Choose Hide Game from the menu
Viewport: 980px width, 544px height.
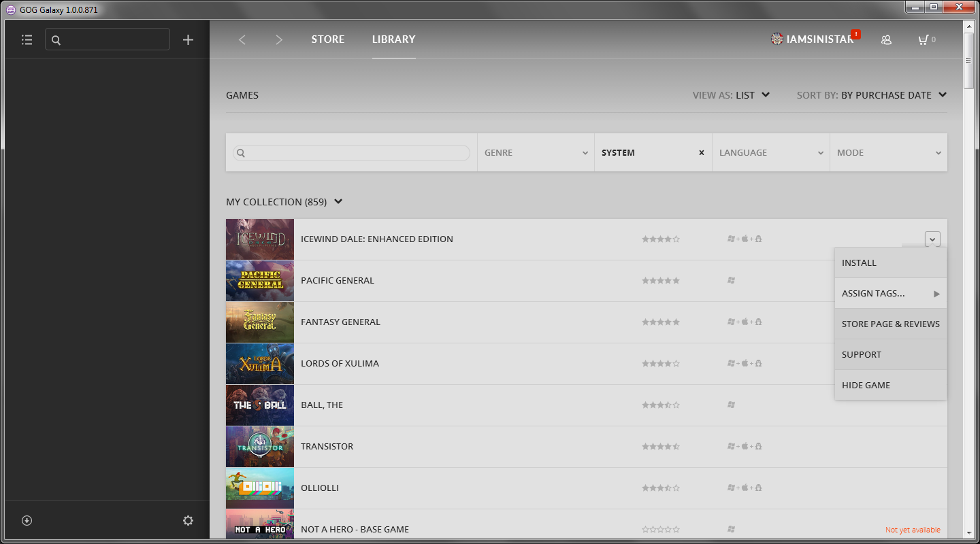click(890, 385)
